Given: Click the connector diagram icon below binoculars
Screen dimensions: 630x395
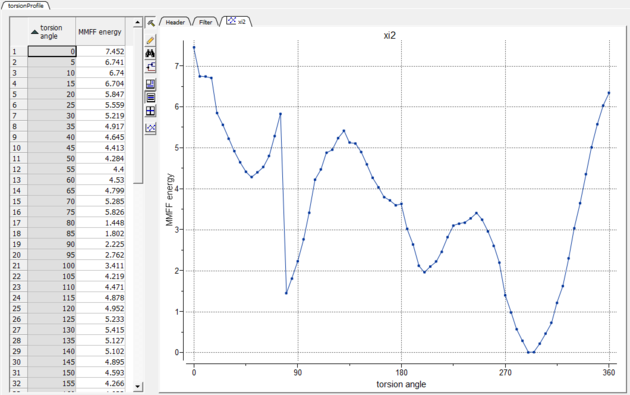Looking at the screenshot, I should [x=150, y=67].
